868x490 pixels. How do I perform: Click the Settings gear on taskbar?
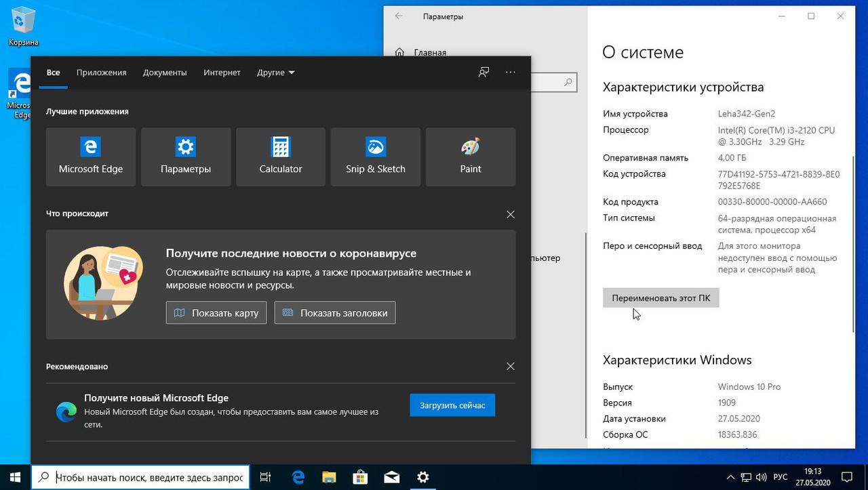pyautogui.click(x=422, y=477)
